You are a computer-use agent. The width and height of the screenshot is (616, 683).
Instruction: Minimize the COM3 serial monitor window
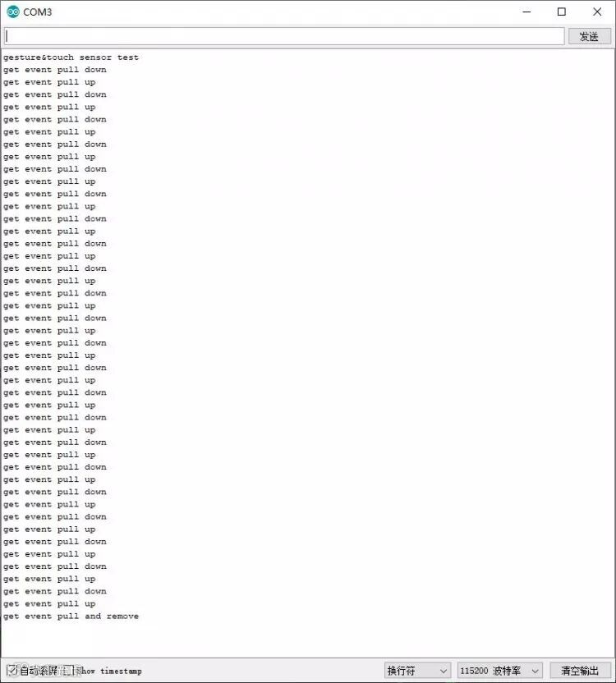[x=526, y=11]
